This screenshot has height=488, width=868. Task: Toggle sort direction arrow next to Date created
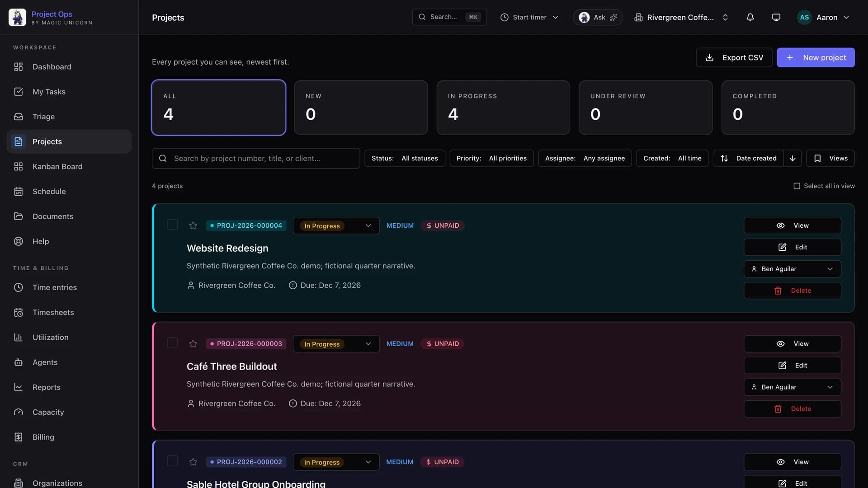(793, 158)
